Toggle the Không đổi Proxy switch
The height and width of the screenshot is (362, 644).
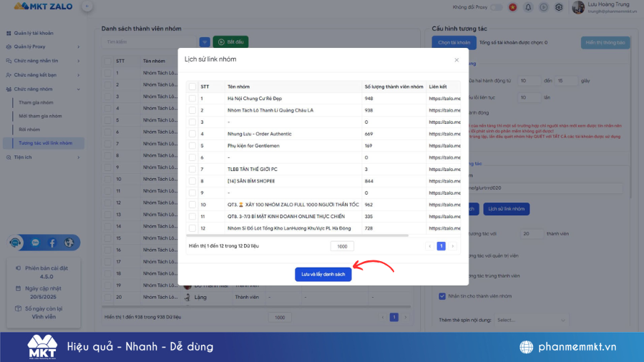(x=496, y=7)
